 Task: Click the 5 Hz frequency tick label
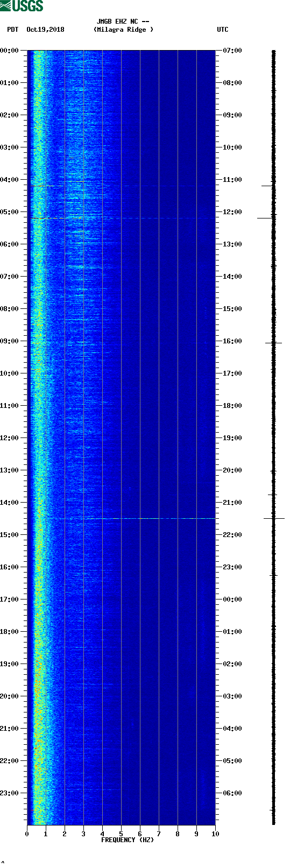(x=121, y=834)
